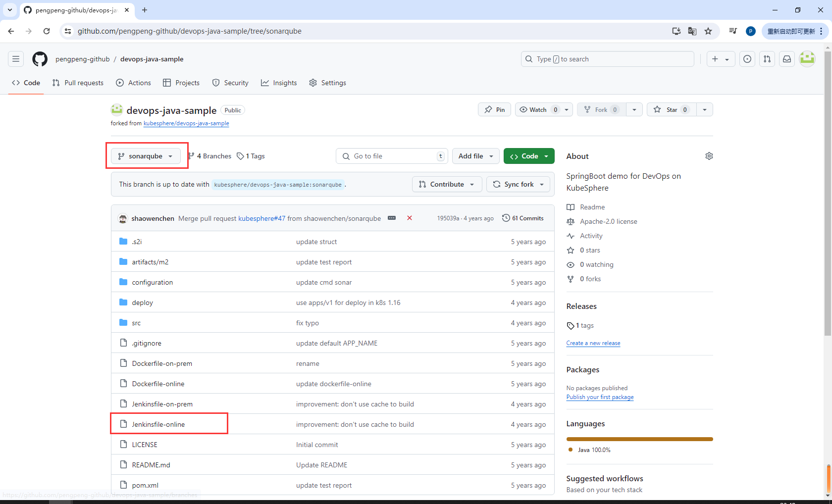Open the configuration folder
This screenshot has width=832, height=504.
click(x=153, y=282)
